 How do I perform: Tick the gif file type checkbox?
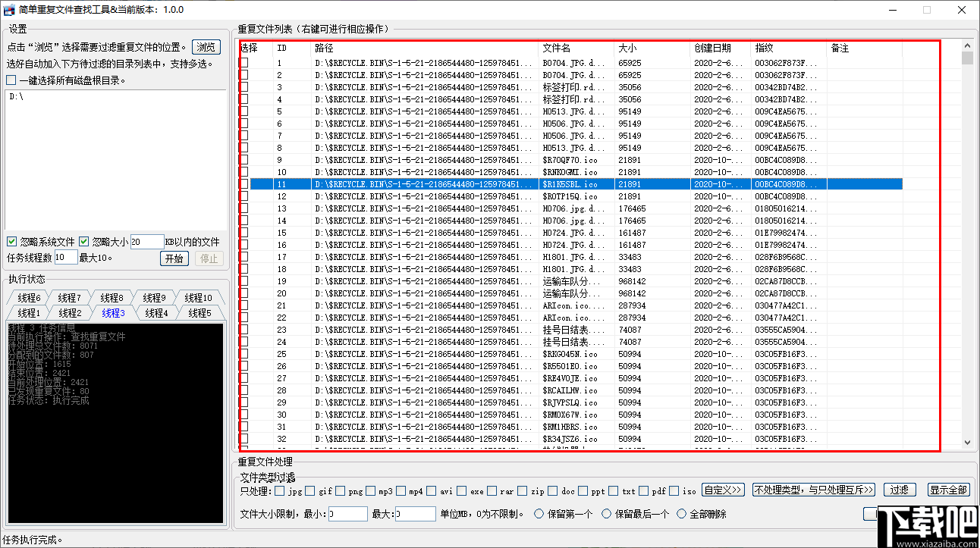pyautogui.click(x=309, y=491)
